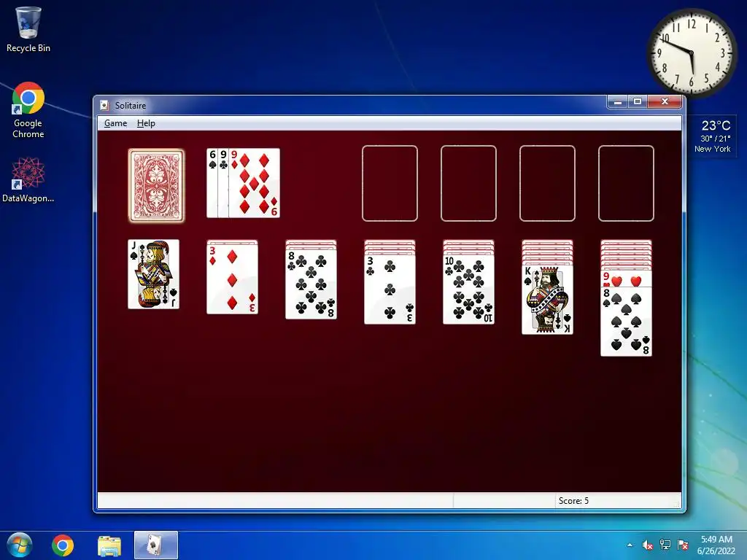Click the 6 of spades in waste pile
Screen dimensions: 747x560
tap(212, 183)
